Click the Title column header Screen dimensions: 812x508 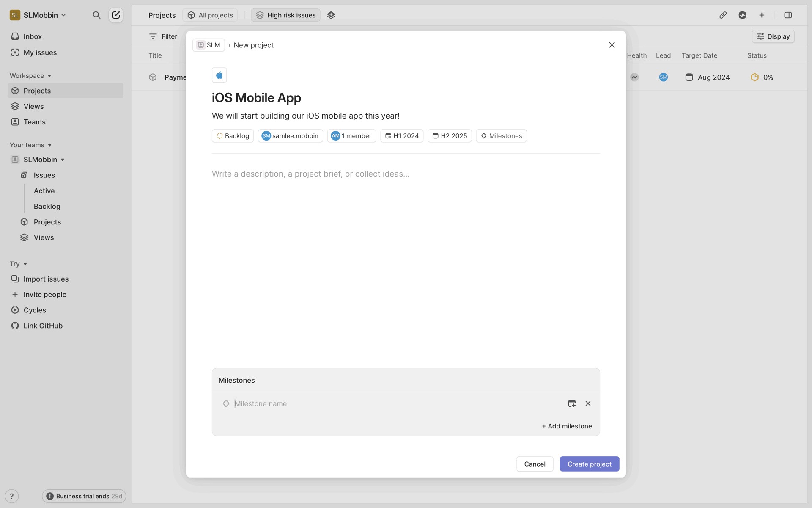coord(155,55)
